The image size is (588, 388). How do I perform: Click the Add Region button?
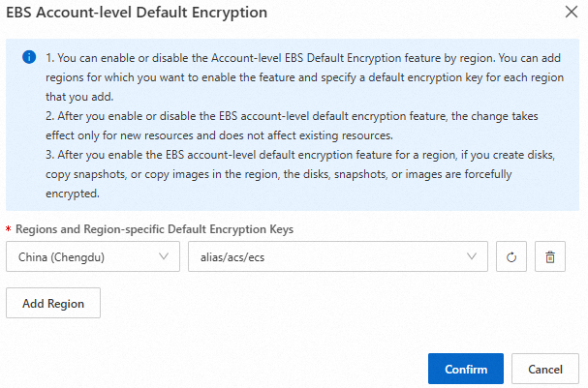click(53, 303)
